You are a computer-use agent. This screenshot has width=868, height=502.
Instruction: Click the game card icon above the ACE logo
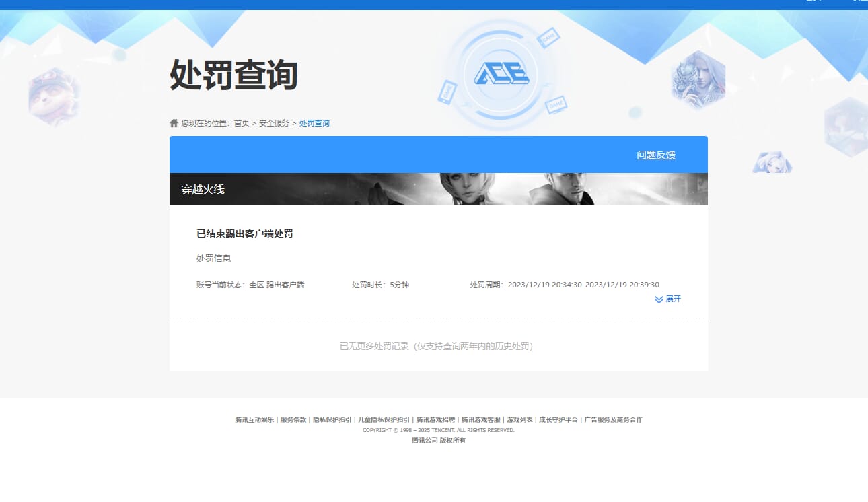(547, 38)
